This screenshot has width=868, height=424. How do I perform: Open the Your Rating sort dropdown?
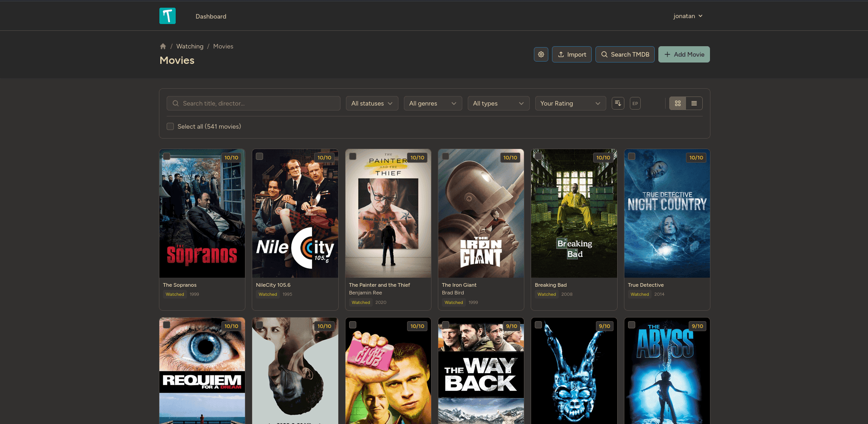570,103
